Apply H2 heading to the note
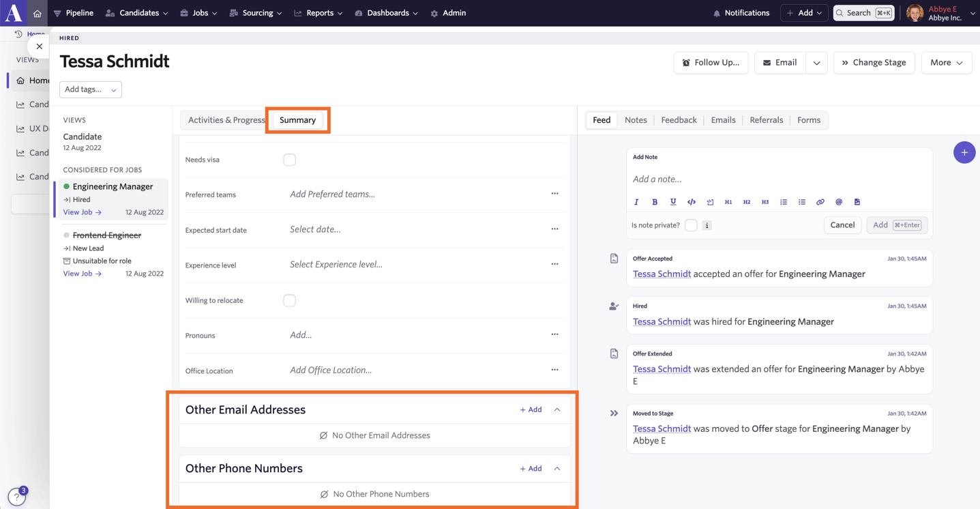This screenshot has width=980, height=509. pos(747,202)
